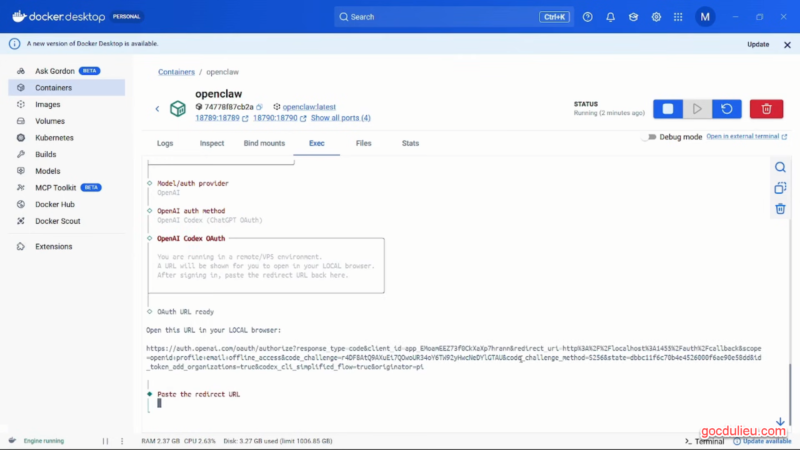
Task: Click Open in external terminal link
Action: 742,136
